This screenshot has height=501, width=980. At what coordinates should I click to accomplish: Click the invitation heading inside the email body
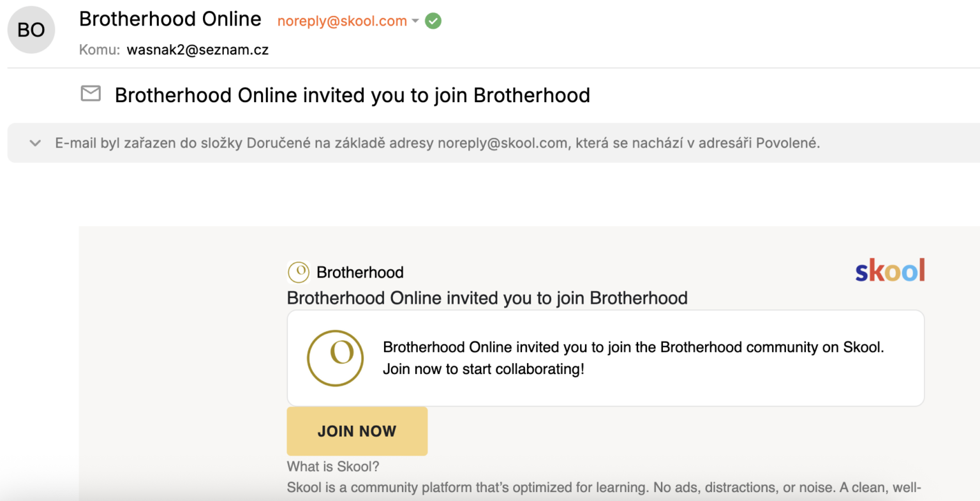pyautogui.click(x=487, y=298)
